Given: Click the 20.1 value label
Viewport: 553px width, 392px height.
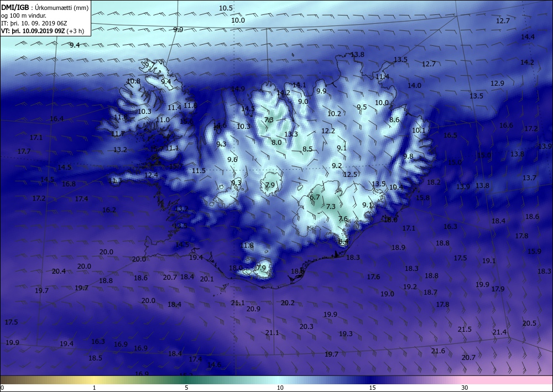Looking at the screenshot, I should tap(207, 279).
